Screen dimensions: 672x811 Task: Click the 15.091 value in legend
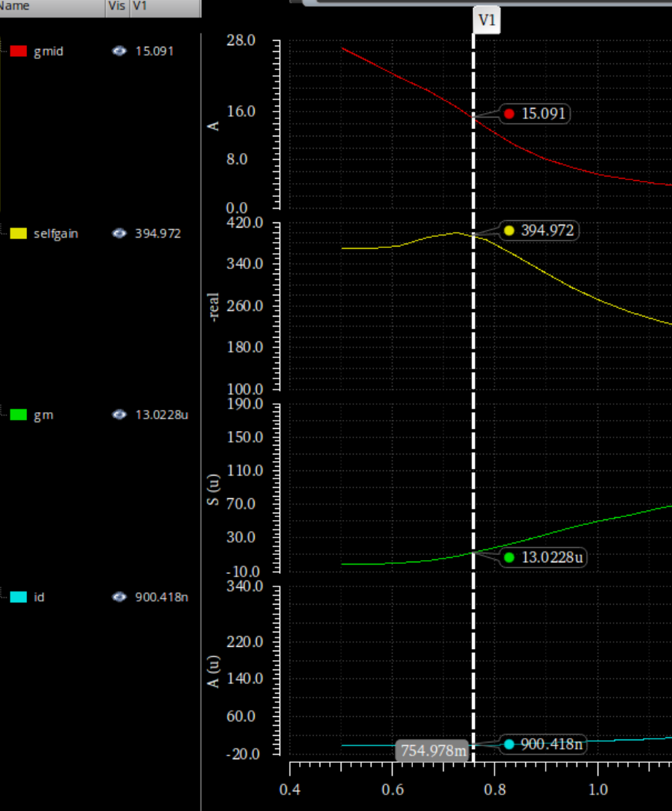point(155,51)
